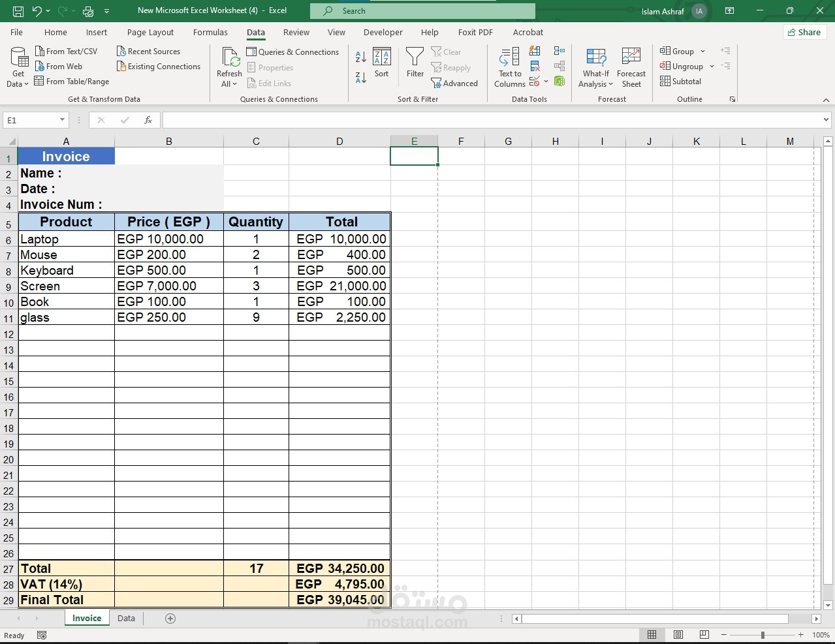This screenshot has width=835, height=644.
Task: Click the Consolidate icon
Action: click(559, 51)
